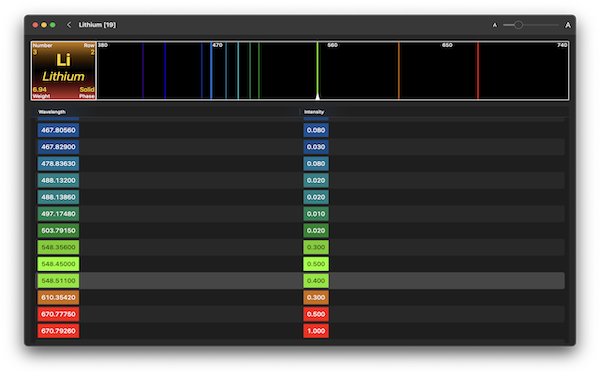Select wavelength 478.83630 cell

click(59, 164)
